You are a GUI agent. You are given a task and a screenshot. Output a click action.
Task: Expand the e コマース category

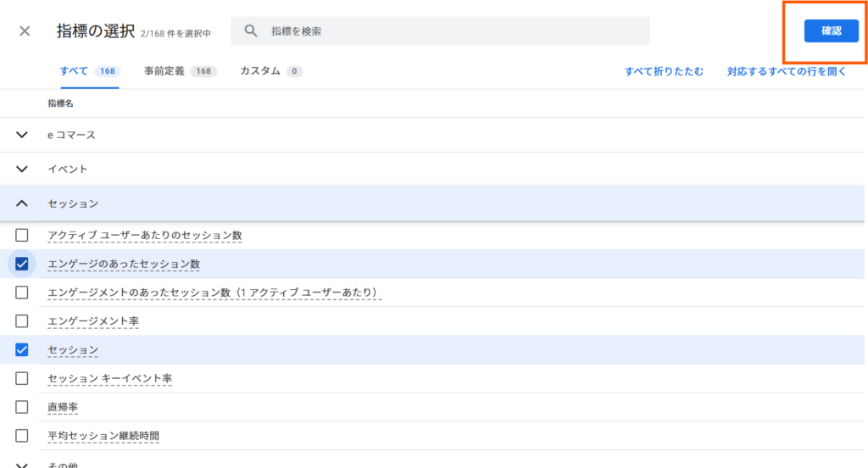[22, 135]
